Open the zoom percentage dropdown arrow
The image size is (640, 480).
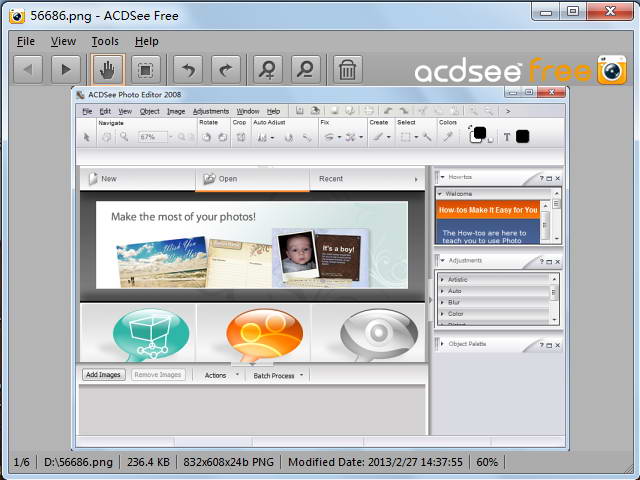point(171,137)
